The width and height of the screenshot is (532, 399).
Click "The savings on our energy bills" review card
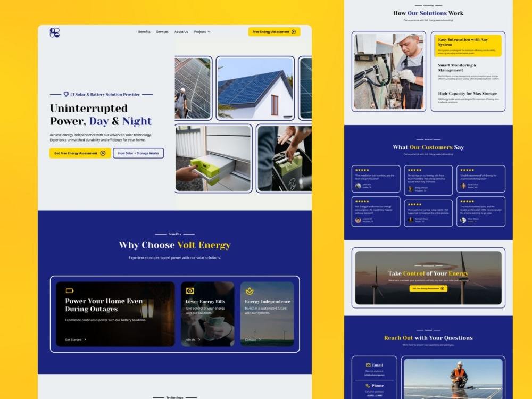[428, 180]
